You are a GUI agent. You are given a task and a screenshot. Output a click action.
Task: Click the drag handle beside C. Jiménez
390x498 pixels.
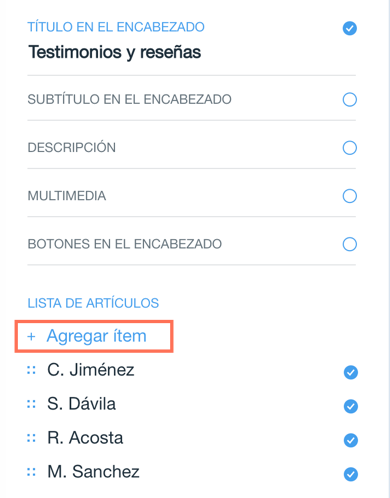pyautogui.click(x=31, y=370)
